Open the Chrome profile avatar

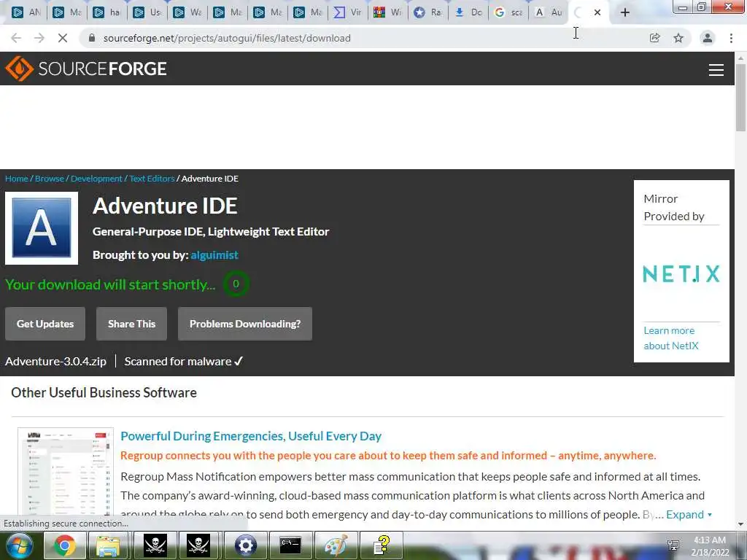pos(708,38)
